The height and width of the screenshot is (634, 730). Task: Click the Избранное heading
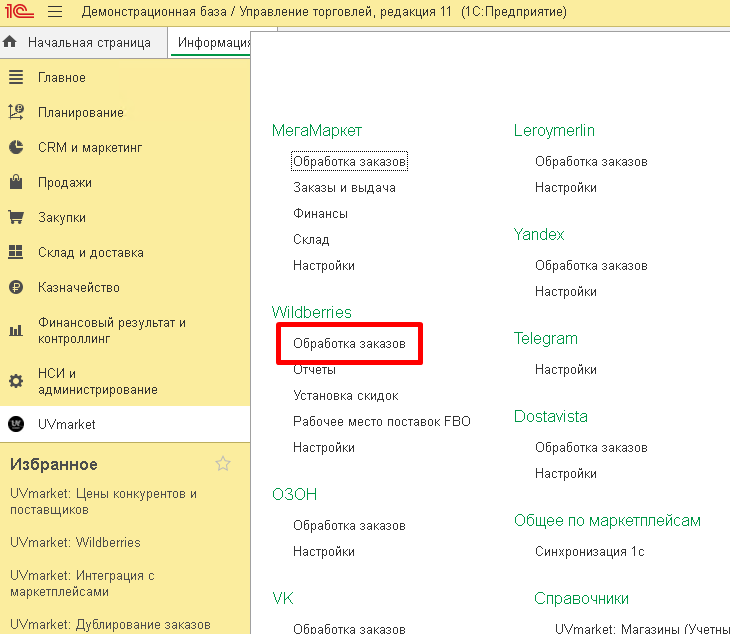point(54,464)
